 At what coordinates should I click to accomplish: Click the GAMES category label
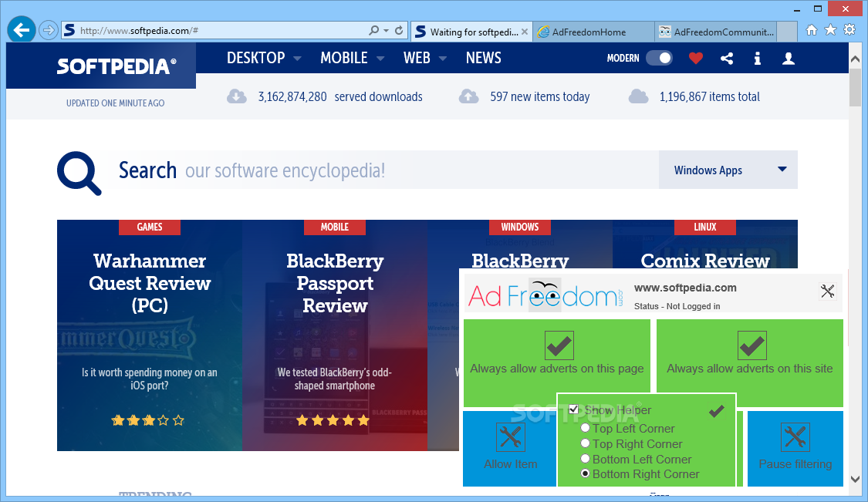pyautogui.click(x=150, y=227)
